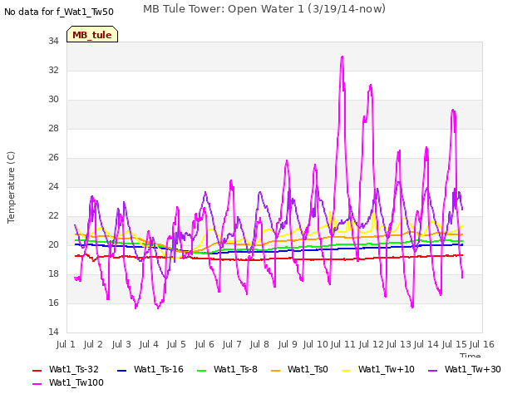The width and height of the screenshot is (532, 399).
Task: Click the Jul 13 x-axis tick label
Action: (398, 344)
